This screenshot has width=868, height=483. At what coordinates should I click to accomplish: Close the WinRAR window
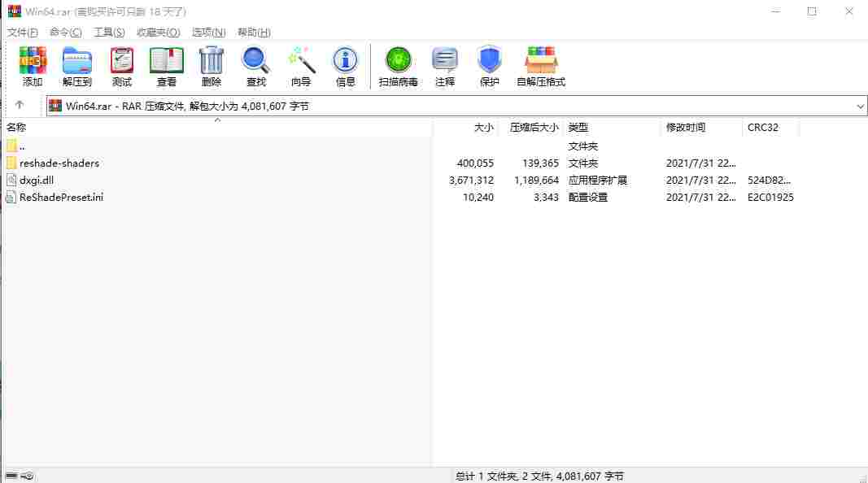coord(848,11)
